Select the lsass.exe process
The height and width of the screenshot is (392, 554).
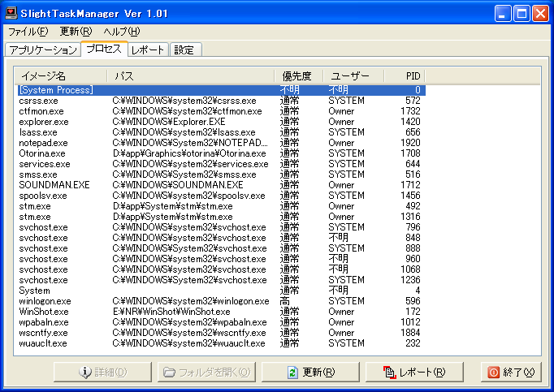[x=222, y=132]
